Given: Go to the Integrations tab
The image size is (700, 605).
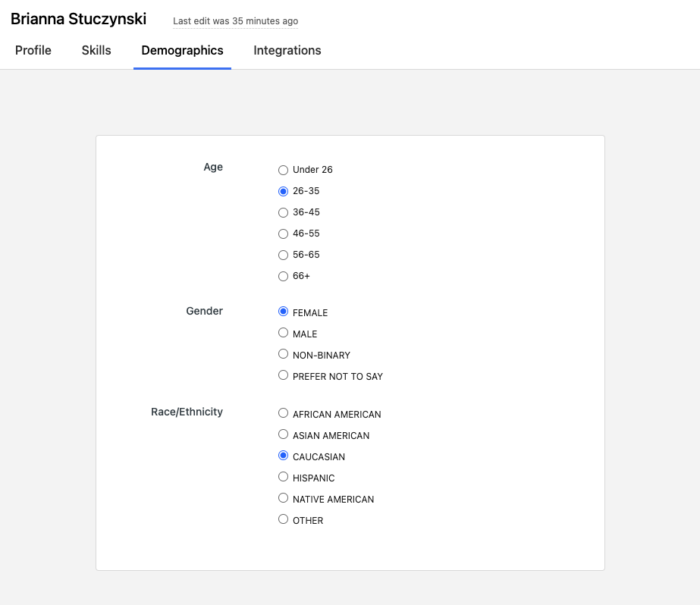Looking at the screenshot, I should click(x=287, y=50).
